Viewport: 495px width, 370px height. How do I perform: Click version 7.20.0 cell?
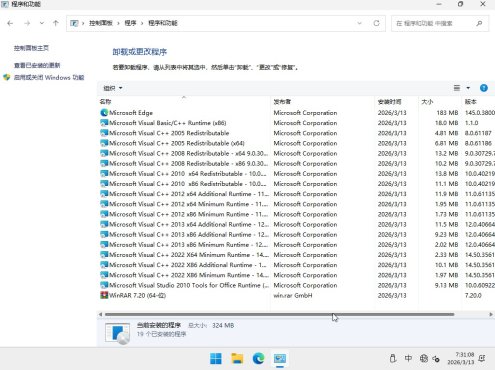(x=473, y=295)
